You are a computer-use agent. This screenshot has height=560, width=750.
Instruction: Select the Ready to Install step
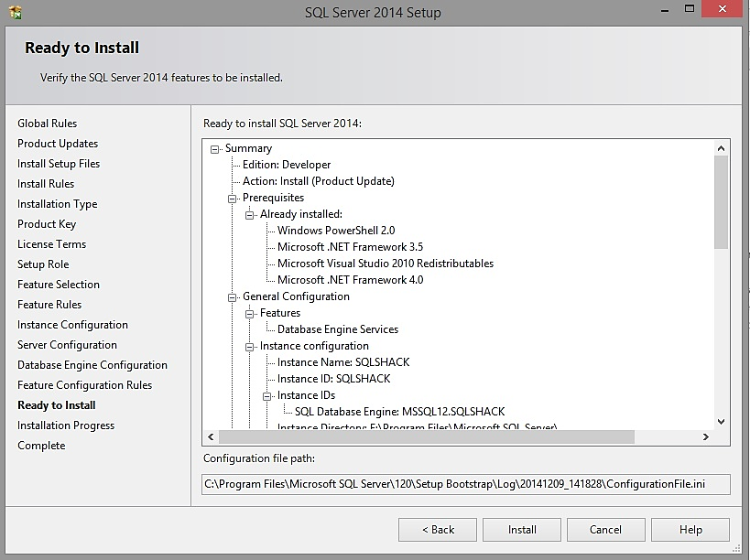pos(57,405)
